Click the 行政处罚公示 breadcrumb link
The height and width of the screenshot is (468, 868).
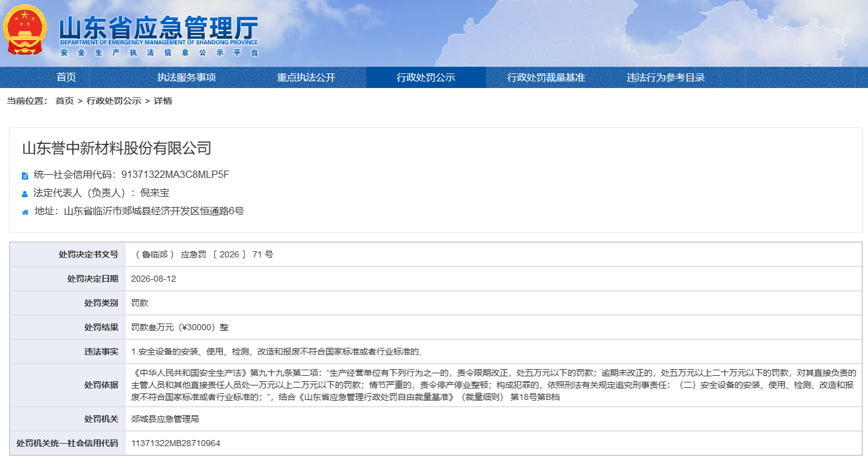coord(114,101)
